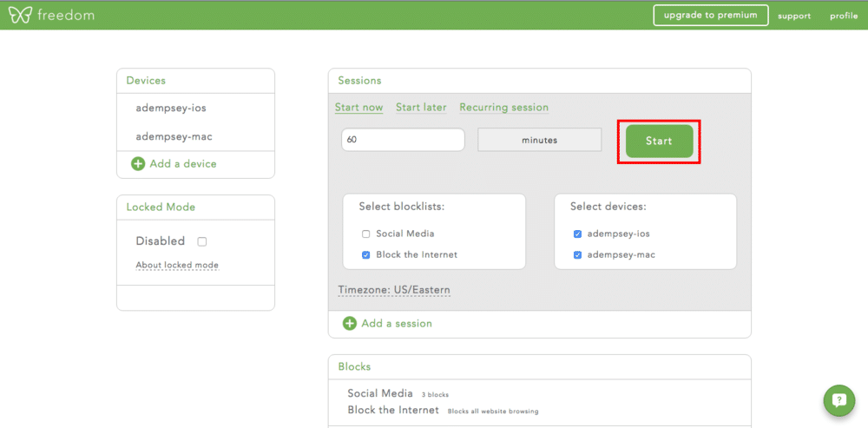Click the upgrade to premium button

[711, 15]
